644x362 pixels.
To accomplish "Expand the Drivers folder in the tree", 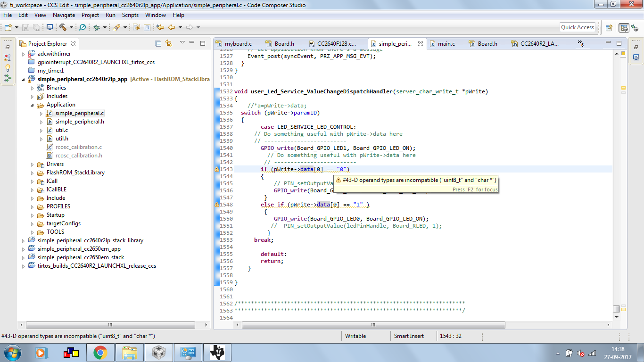I will (32, 164).
